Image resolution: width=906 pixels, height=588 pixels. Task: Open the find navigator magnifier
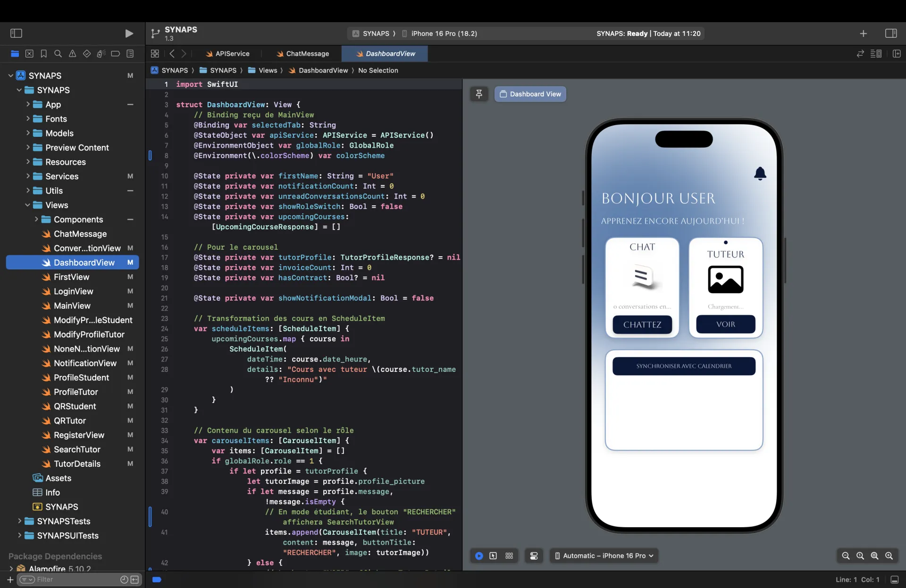pos(58,54)
